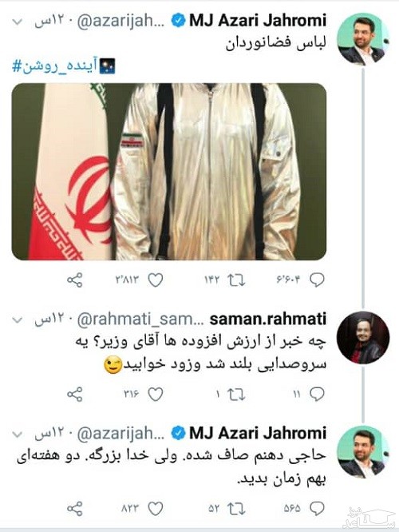Retweet Azari Jahromi's last reply

tap(236, 509)
